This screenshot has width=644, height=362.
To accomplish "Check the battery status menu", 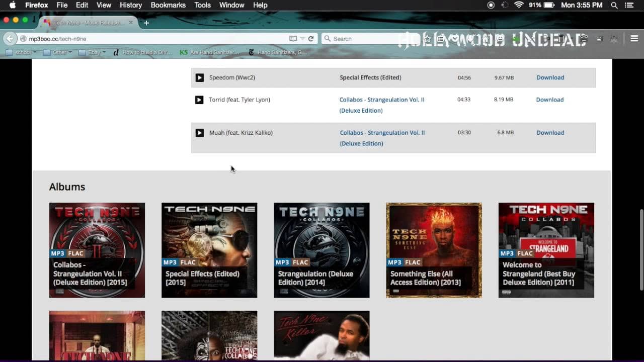I will (x=542, y=5).
